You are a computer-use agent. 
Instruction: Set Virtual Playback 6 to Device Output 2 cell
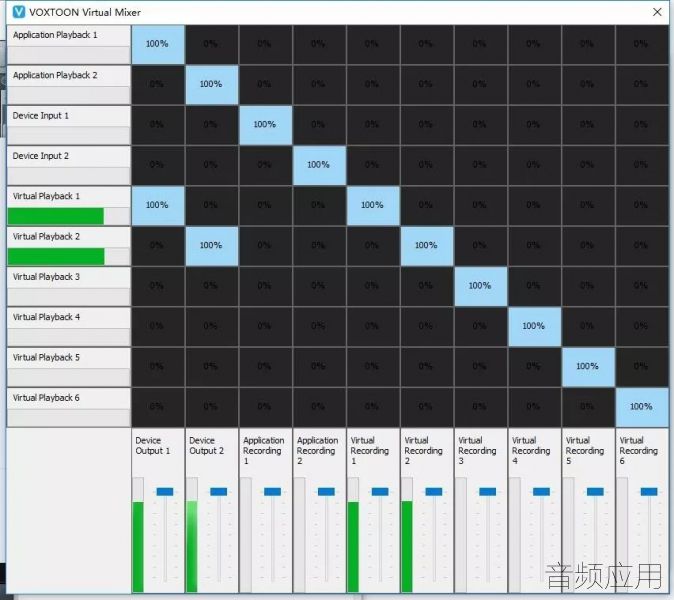pyautogui.click(x=211, y=407)
